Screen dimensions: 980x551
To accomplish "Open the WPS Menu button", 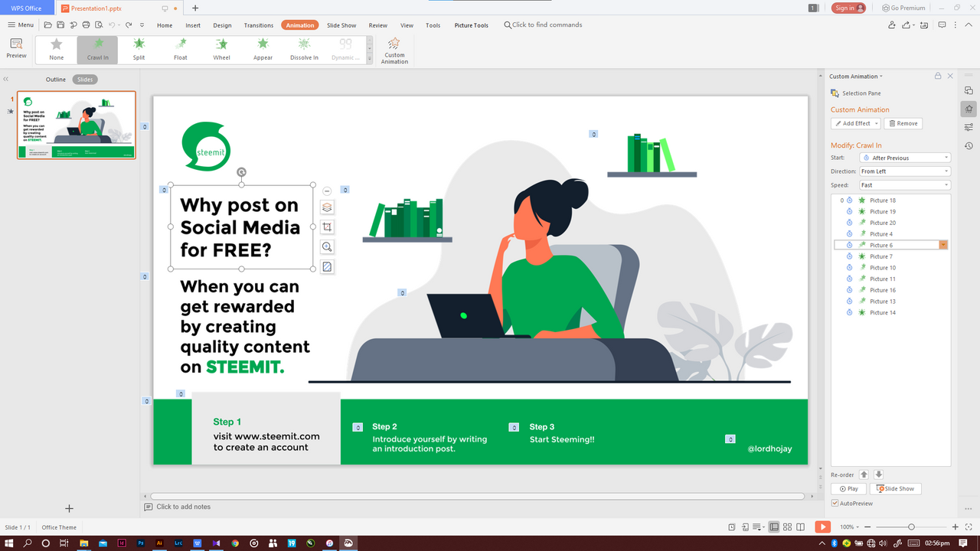I will tap(21, 25).
